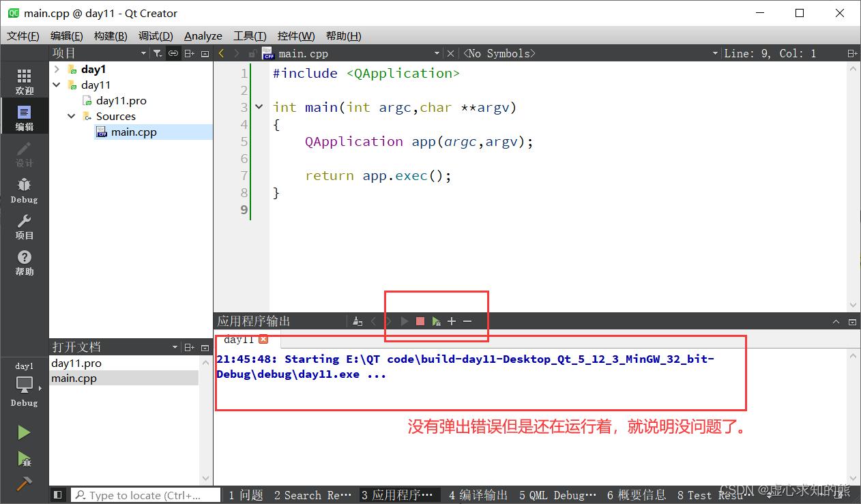Zoom out the application output text
The width and height of the screenshot is (861, 504).
pos(467,321)
